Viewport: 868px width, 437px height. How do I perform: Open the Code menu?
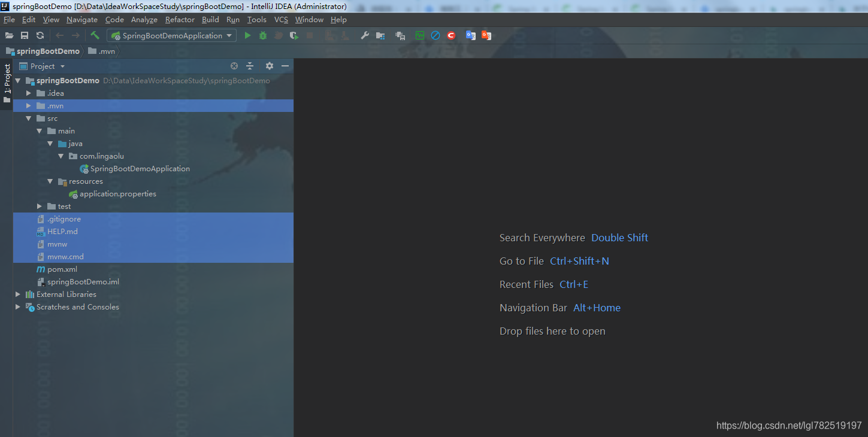[x=114, y=20]
